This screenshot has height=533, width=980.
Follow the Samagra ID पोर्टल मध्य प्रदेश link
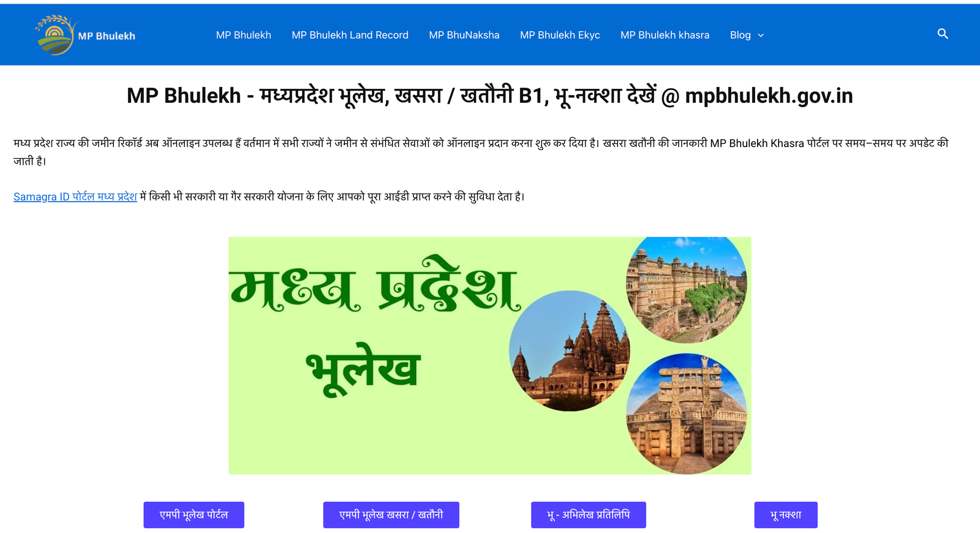[x=75, y=197]
